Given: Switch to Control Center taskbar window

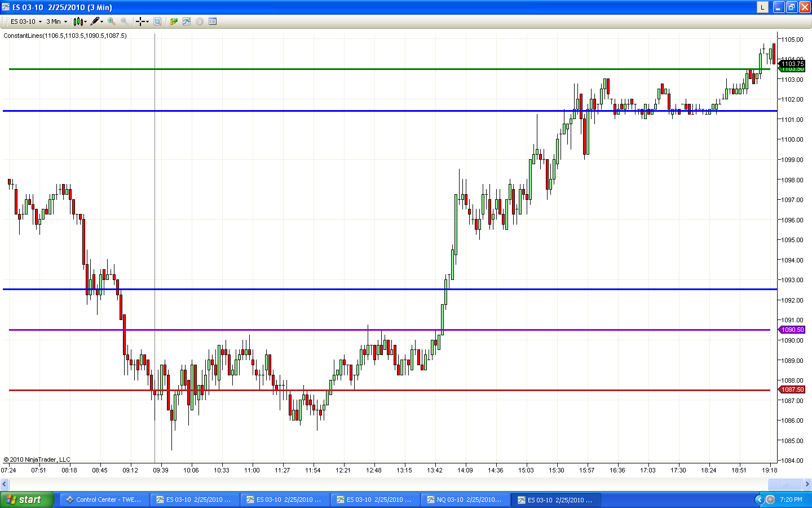Looking at the screenshot, I should [x=104, y=500].
